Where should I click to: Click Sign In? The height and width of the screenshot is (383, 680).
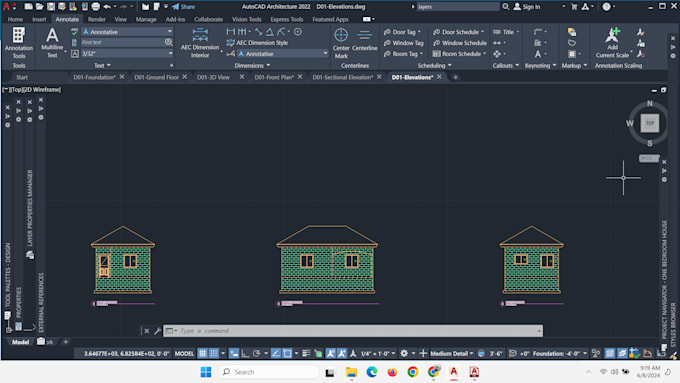coord(527,7)
